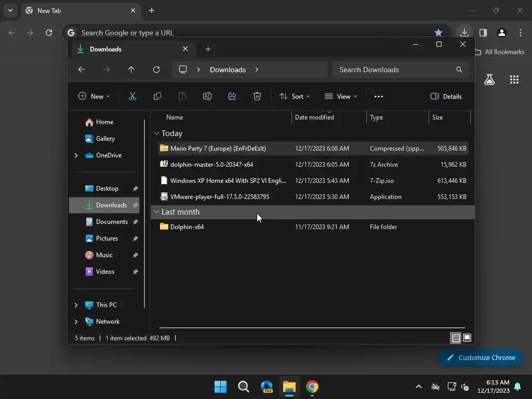The width and height of the screenshot is (532, 399).
Task: Open Chrome side panel icon
Action: click(x=483, y=33)
